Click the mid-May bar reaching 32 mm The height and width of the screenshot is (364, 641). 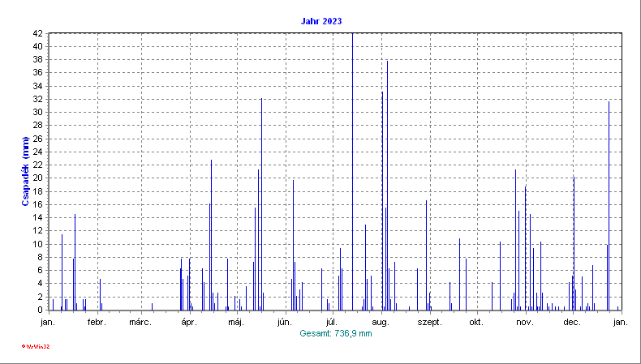tap(261, 204)
